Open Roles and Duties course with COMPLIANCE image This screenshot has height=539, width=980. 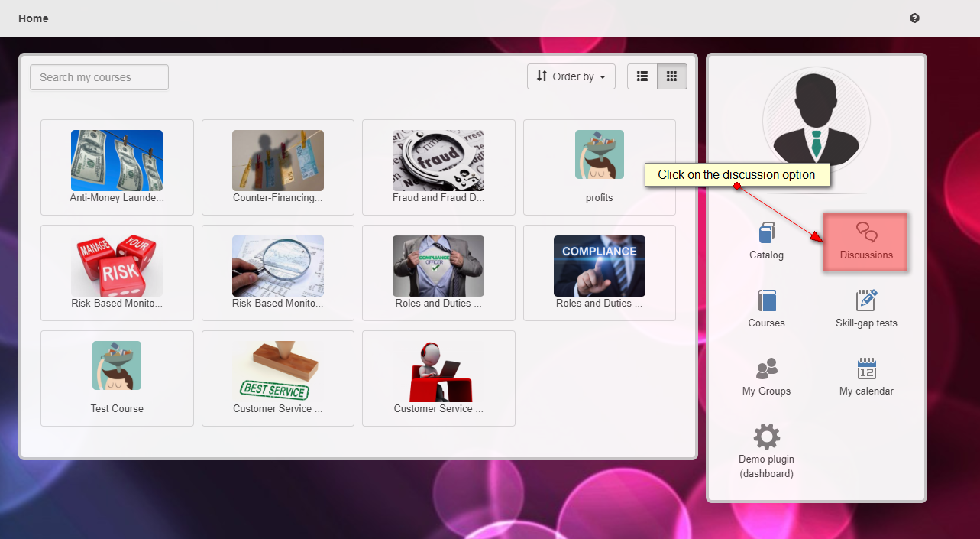pos(600,266)
